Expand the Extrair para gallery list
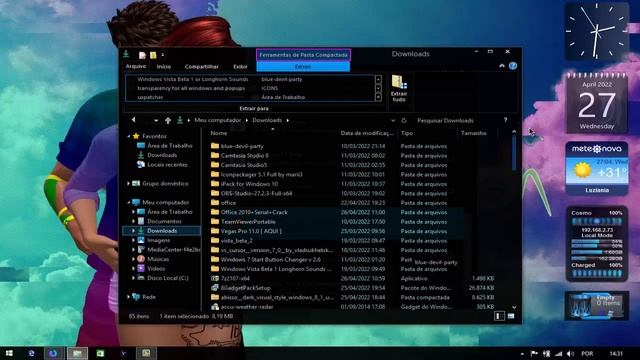This screenshot has height=360, width=640. tap(378, 97)
